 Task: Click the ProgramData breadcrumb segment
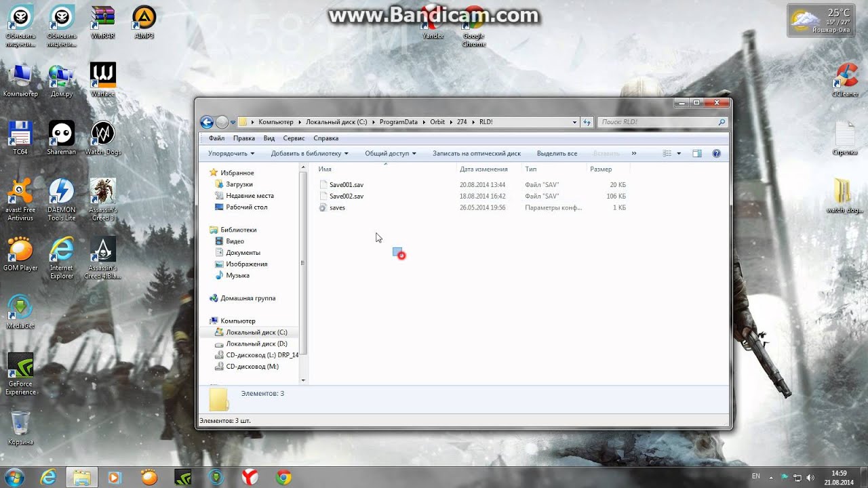(398, 122)
